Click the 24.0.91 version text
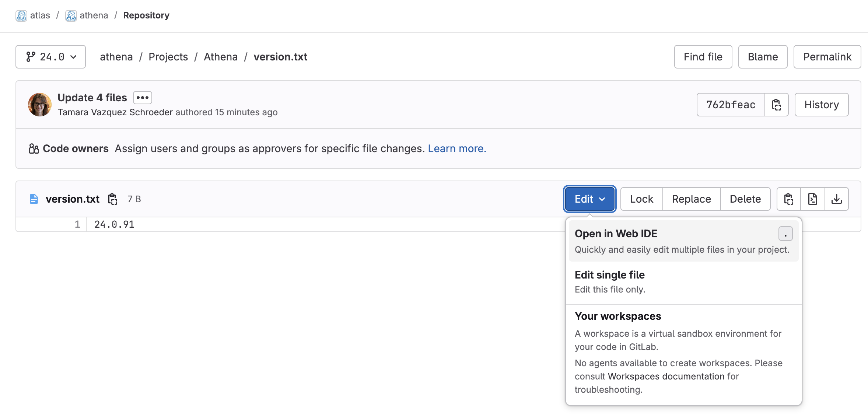 pyautogui.click(x=114, y=224)
